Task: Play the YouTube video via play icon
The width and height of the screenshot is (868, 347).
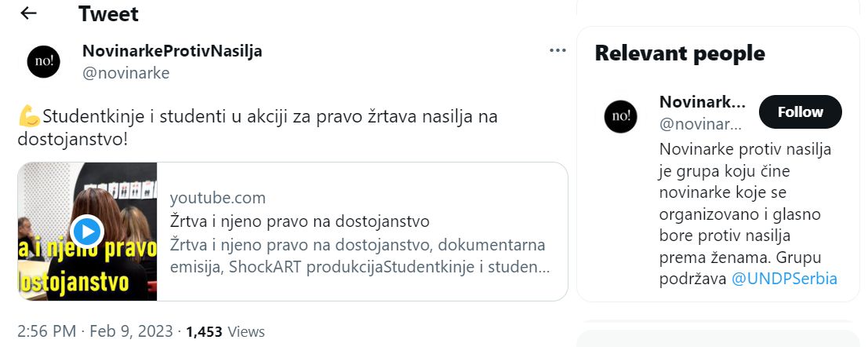Action: pos(87,231)
